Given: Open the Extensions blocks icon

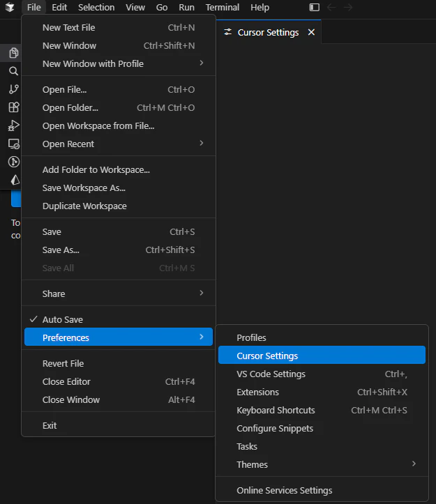Looking at the screenshot, I should click(x=13, y=107).
